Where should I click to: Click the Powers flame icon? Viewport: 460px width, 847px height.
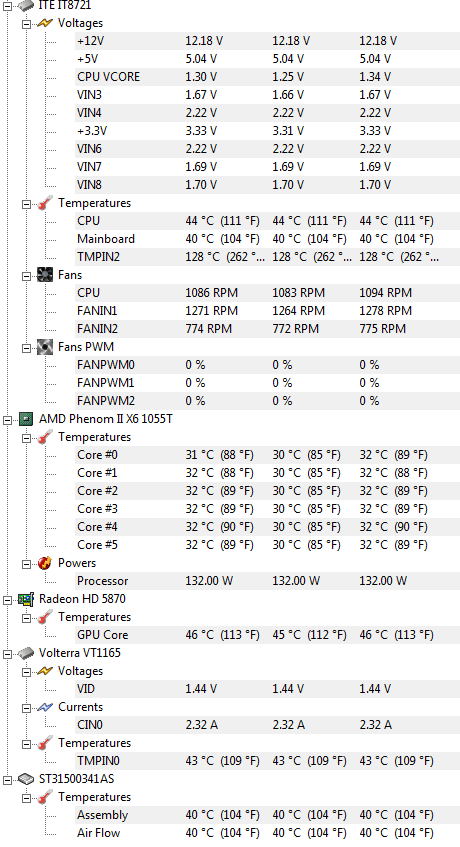(x=45, y=563)
